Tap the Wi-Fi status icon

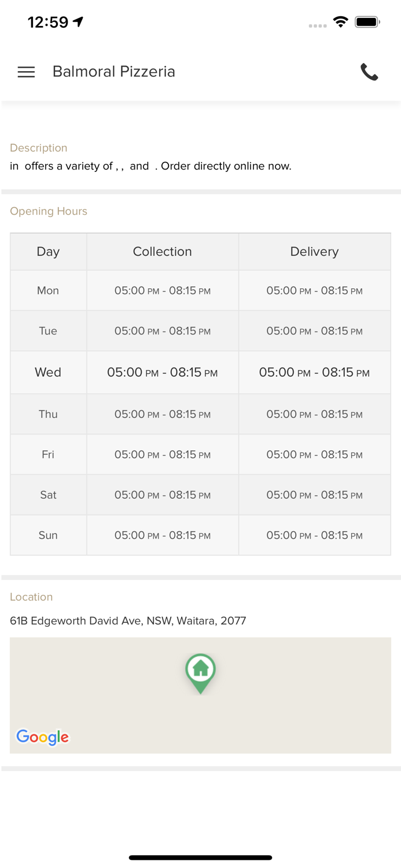click(340, 22)
